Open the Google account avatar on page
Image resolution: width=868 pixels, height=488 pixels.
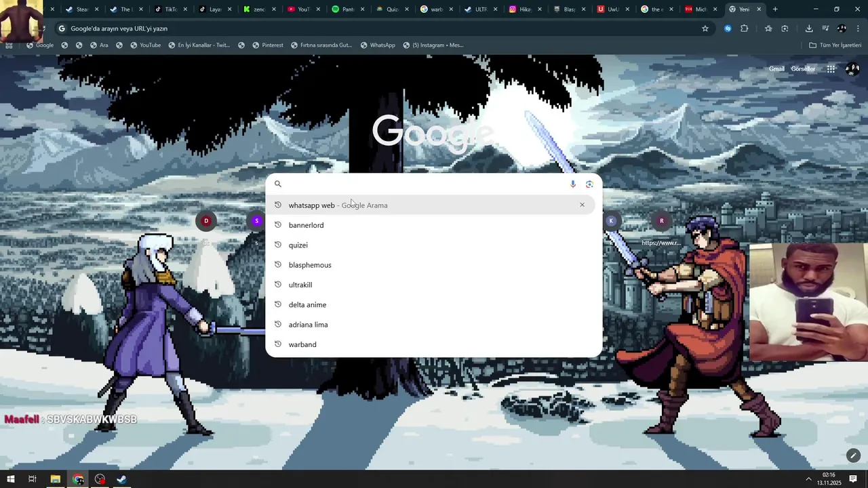pyautogui.click(x=852, y=68)
